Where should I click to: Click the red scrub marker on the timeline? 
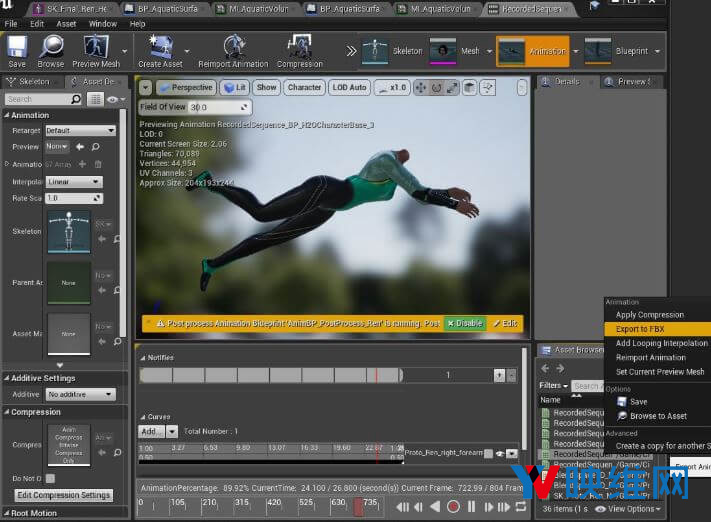[x=358, y=507]
